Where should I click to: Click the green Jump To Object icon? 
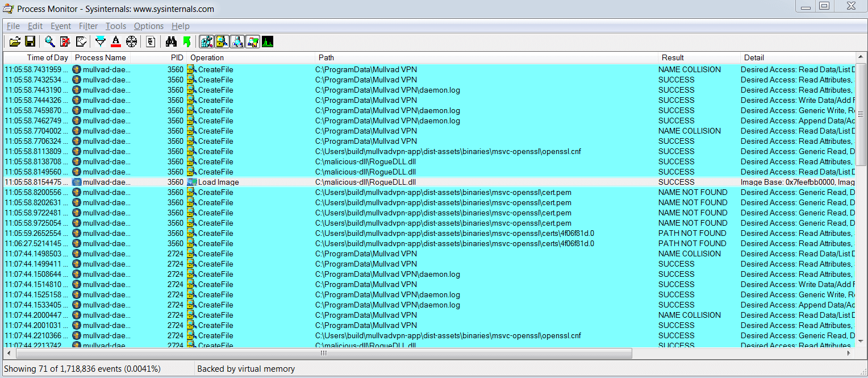[186, 41]
